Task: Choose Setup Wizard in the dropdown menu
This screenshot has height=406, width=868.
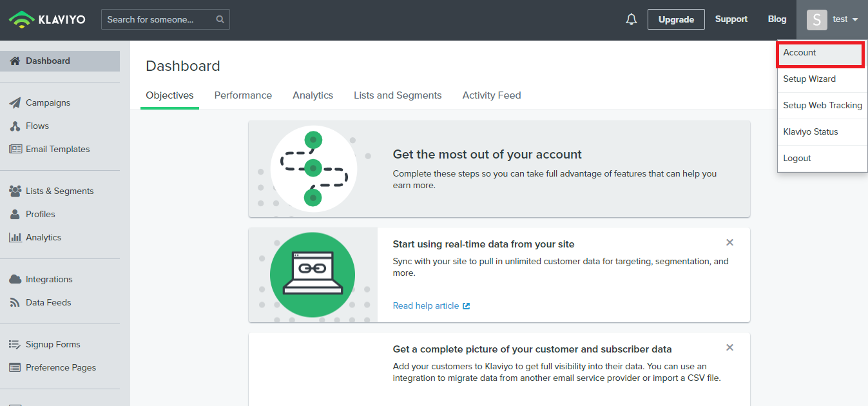Action: (x=822, y=79)
